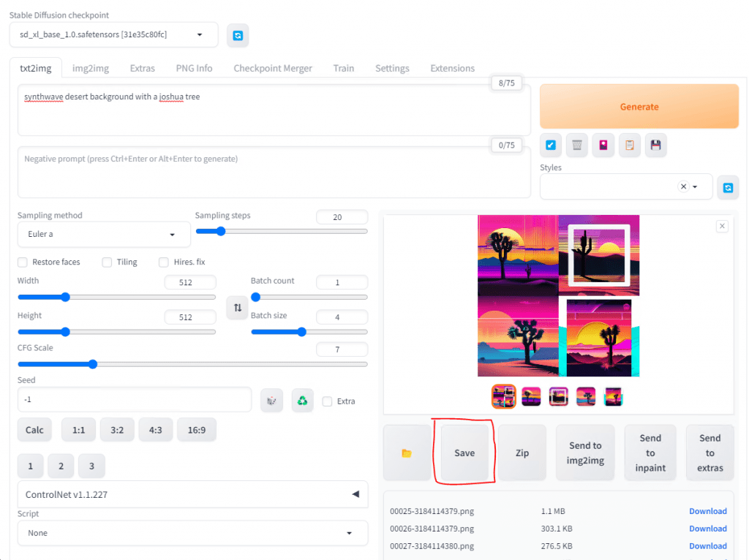Download 00026-3184114379.png

click(707, 529)
